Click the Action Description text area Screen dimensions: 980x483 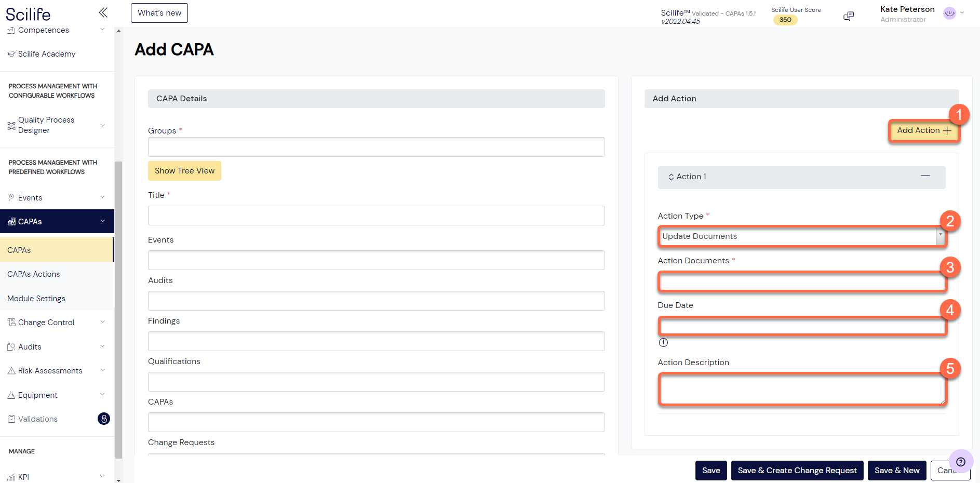(x=801, y=390)
